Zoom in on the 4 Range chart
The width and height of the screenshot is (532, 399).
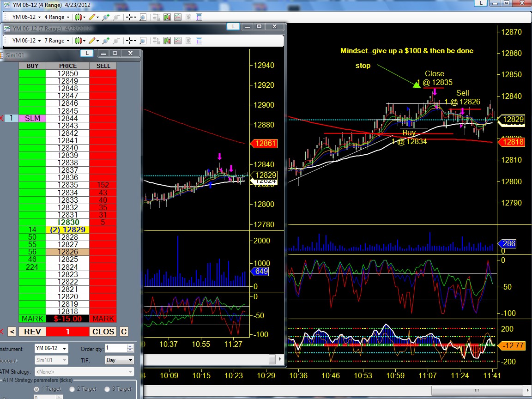105,17
